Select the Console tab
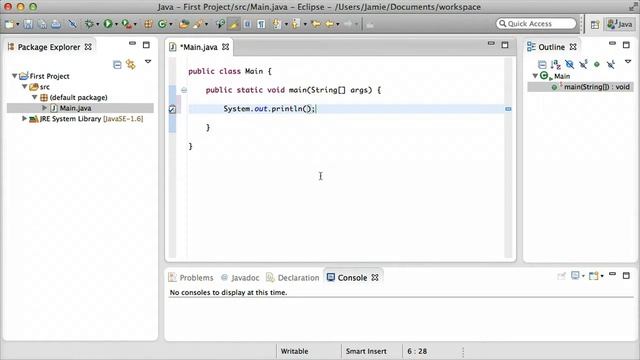640x360 pixels. pyautogui.click(x=353, y=278)
